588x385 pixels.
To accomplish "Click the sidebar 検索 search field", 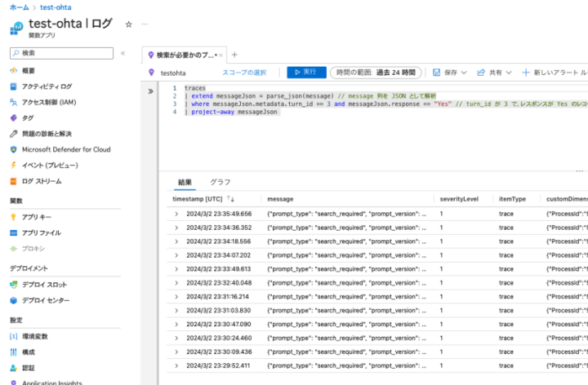I will (61, 53).
